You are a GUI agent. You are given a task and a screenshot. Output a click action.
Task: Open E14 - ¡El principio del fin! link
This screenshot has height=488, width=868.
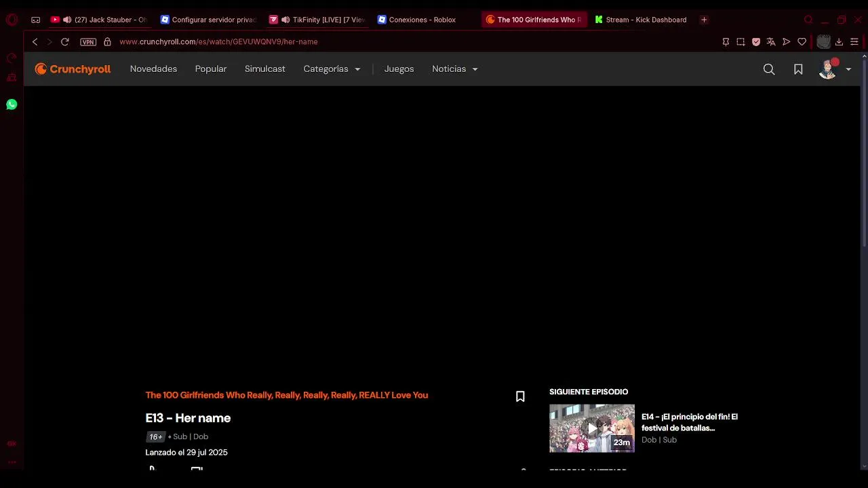click(x=690, y=422)
